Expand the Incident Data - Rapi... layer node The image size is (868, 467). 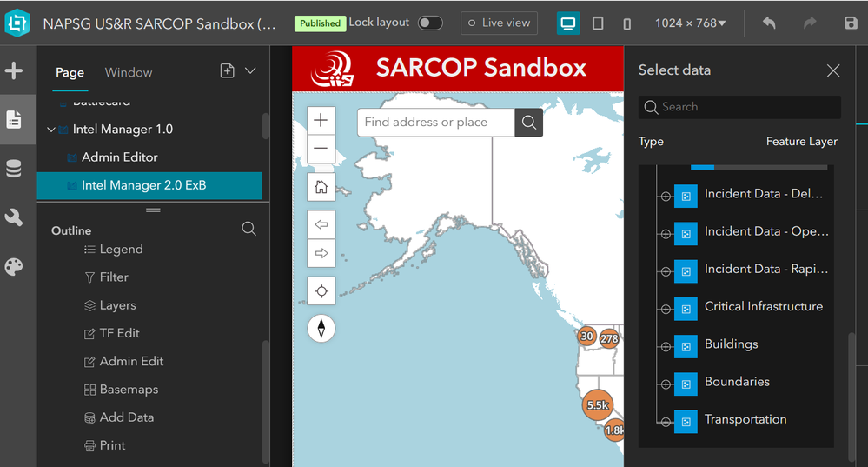[x=666, y=271]
